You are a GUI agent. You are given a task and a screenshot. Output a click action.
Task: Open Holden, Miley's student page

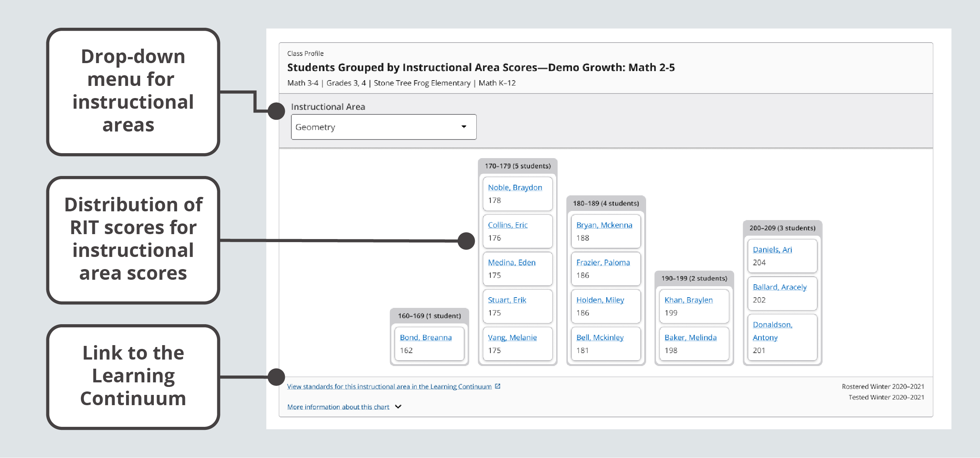(599, 300)
